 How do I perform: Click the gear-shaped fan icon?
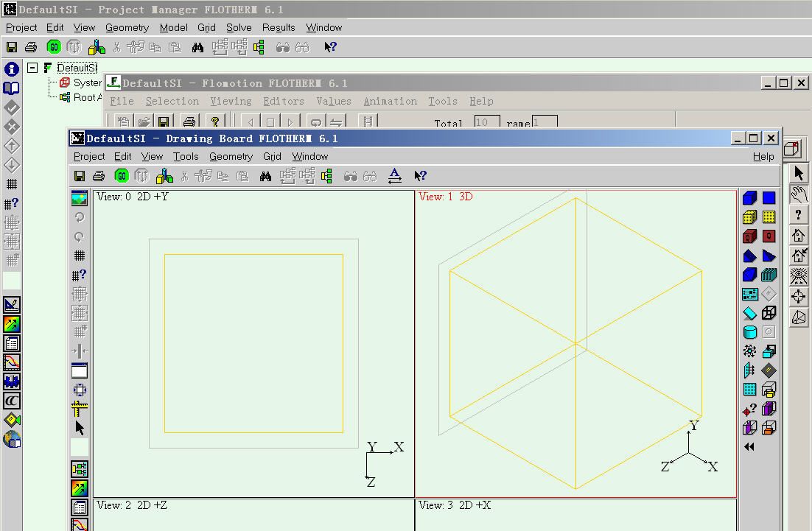click(749, 351)
